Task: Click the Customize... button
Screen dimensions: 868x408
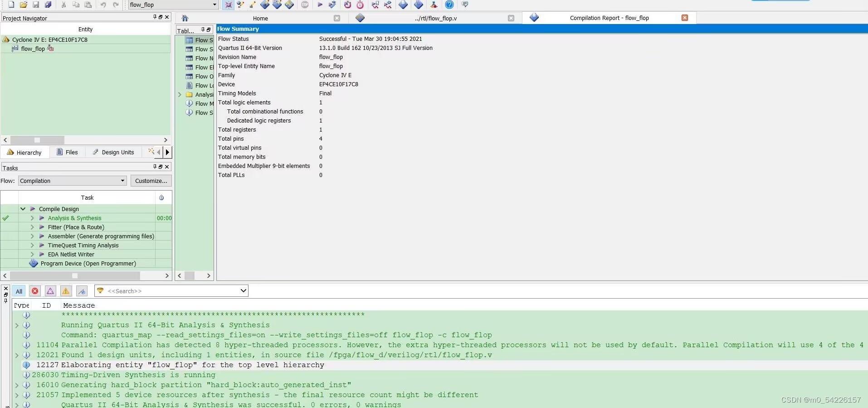Action: (x=151, y=181)
